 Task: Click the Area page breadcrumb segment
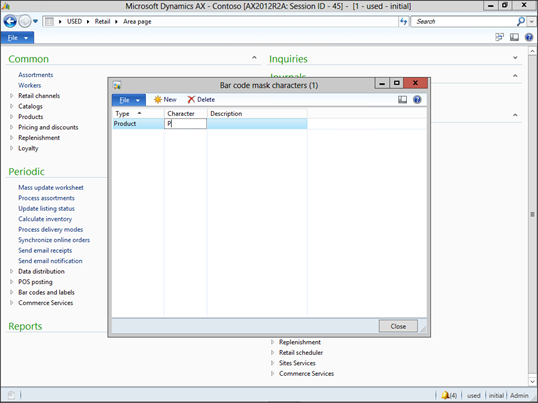[x=137, y=22]
